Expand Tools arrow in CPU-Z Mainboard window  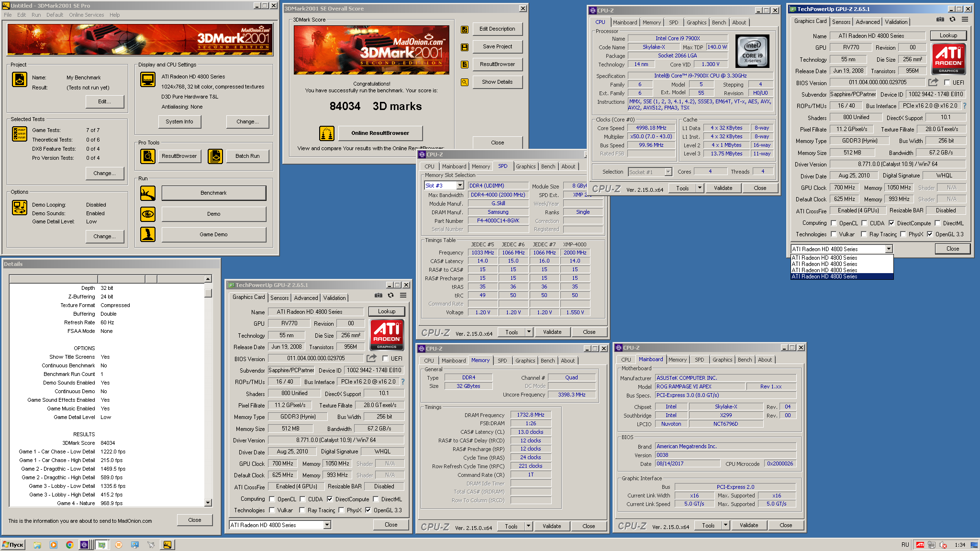[x=725, y=525]
